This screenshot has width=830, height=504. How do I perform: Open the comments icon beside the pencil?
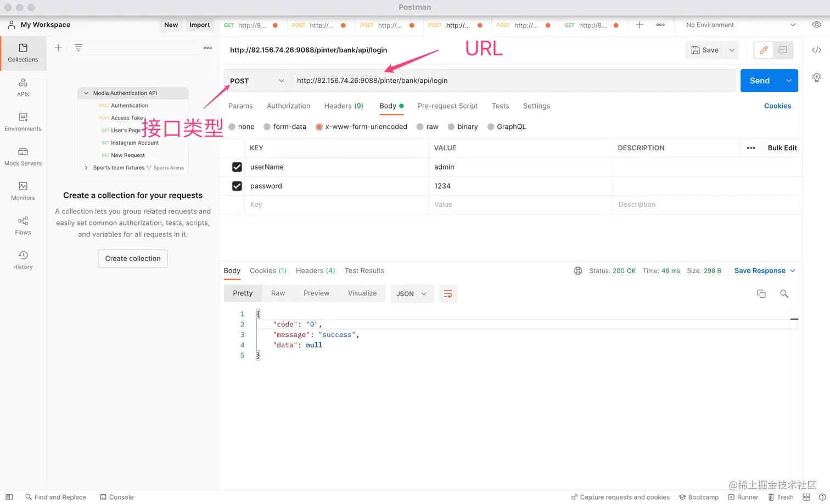coord(783,50)
